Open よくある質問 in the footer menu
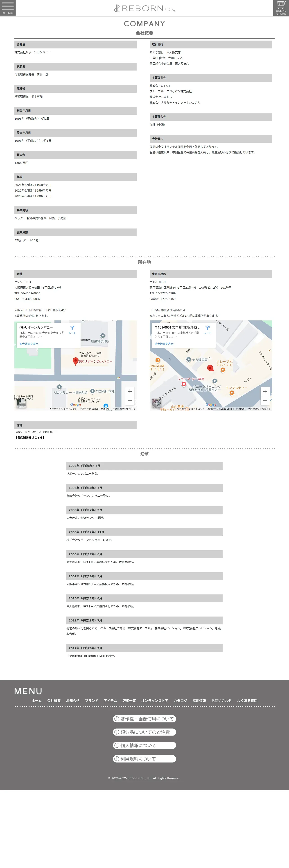This screenshot has width=289, height=868. pos(247,701)
